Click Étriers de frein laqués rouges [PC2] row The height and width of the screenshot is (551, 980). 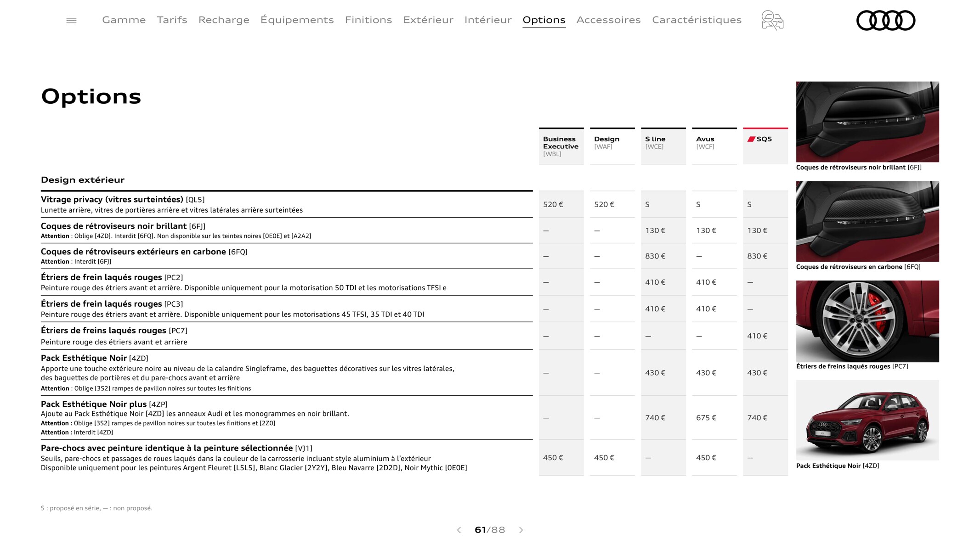[x=287, y=282]
